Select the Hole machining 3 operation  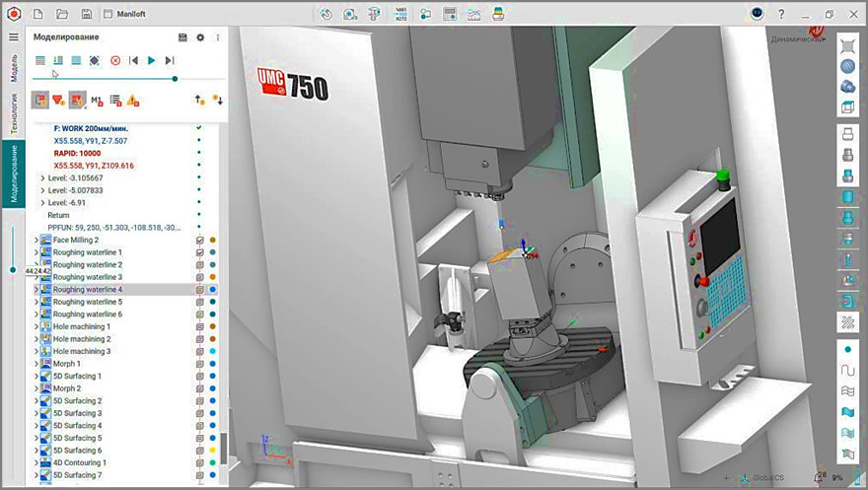point(81,351)
